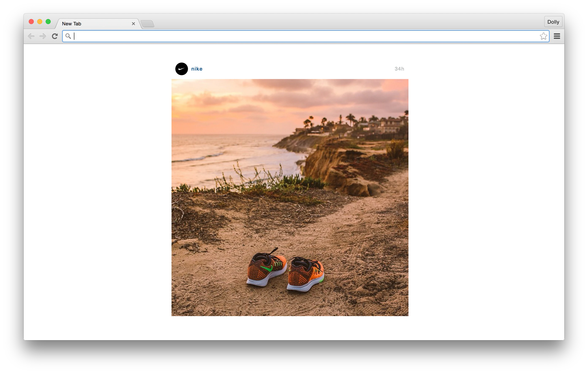Click the green zoom button
588x374 pixels.
(48, 22)
